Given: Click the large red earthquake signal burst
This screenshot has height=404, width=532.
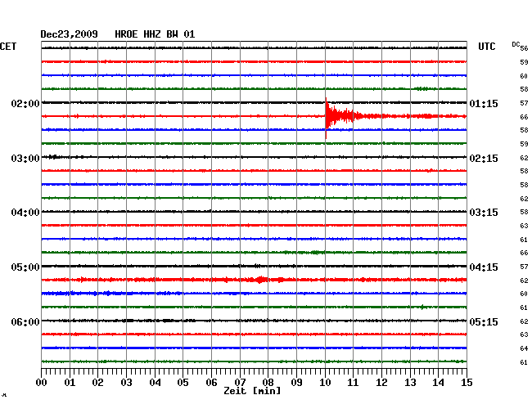Looking at the screenshot, I should point(343,116).
